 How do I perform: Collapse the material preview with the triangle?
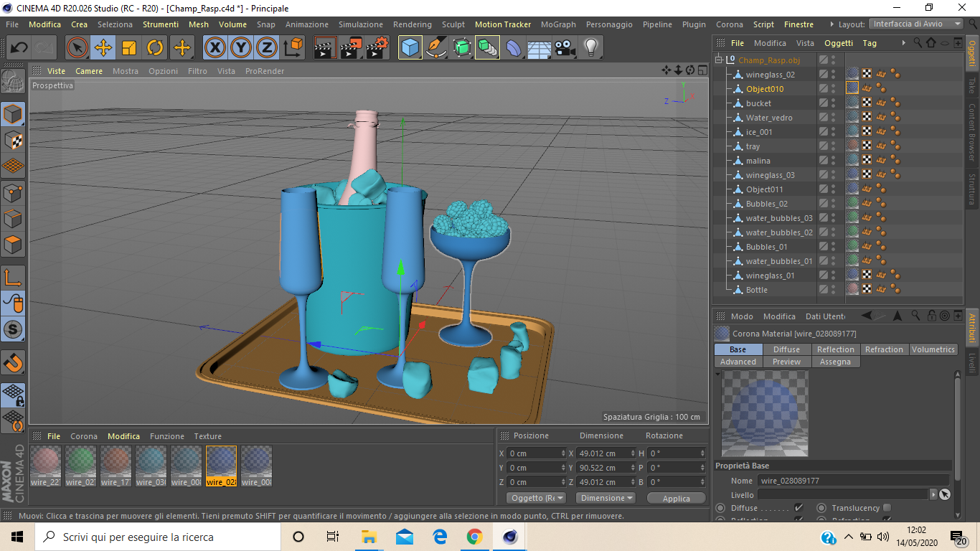pyautogui.click(x=719, y=374)
